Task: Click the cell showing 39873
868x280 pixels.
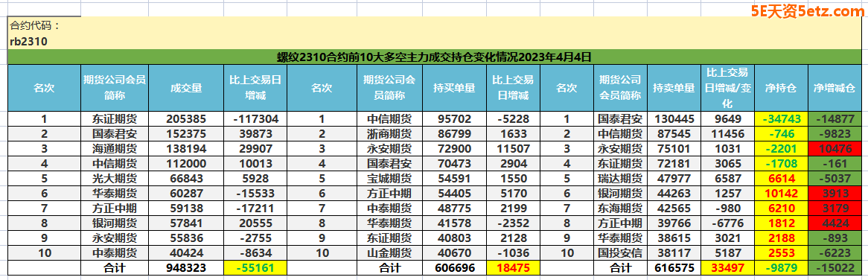Action: coord(255,134)
